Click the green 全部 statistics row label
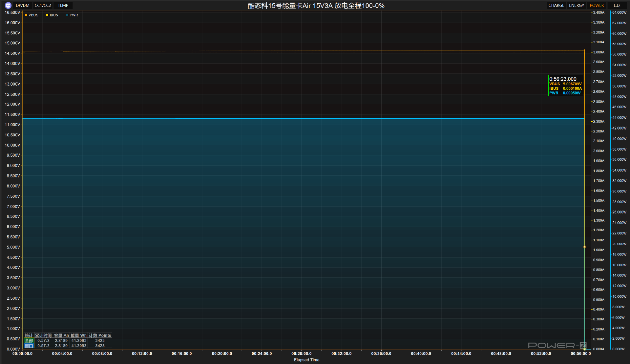Viewport: 630px width, 364px height. pyautogui.click(x=29, y=341)
